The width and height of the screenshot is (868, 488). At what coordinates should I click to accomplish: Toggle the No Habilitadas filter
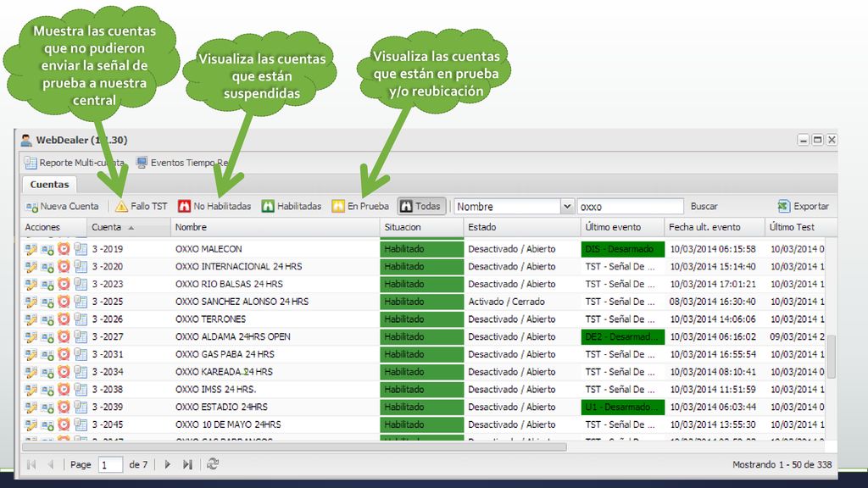[214, 207]
